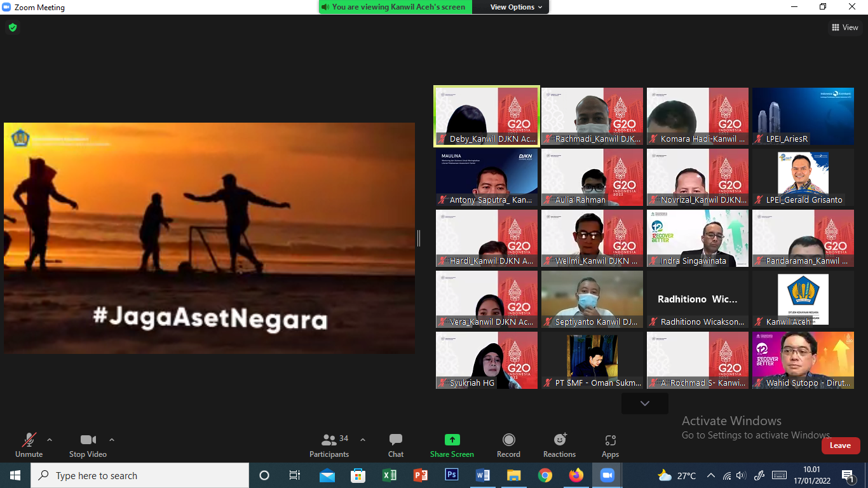The image size is (868, 488).
Task: Start recording with the Record icon
Action: pos(508,440)
